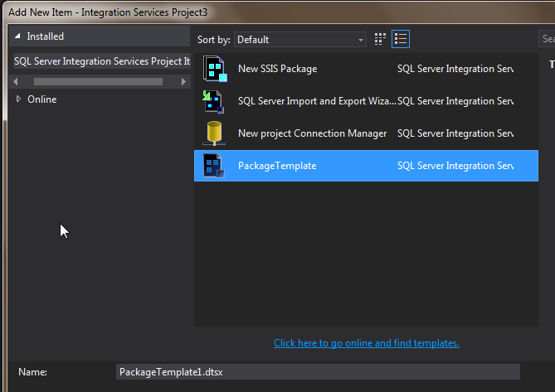Expand the Online node arrow
This screenshot has height=392, width=555.
pos(19,99)
